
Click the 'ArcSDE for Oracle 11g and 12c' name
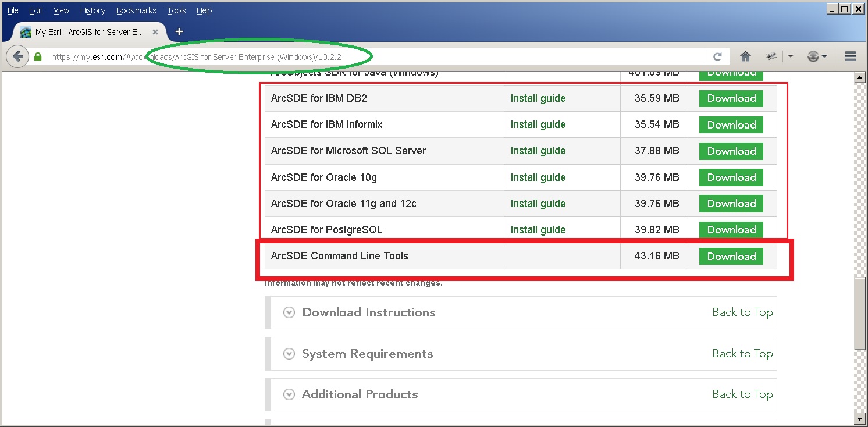tap(344, 204)
